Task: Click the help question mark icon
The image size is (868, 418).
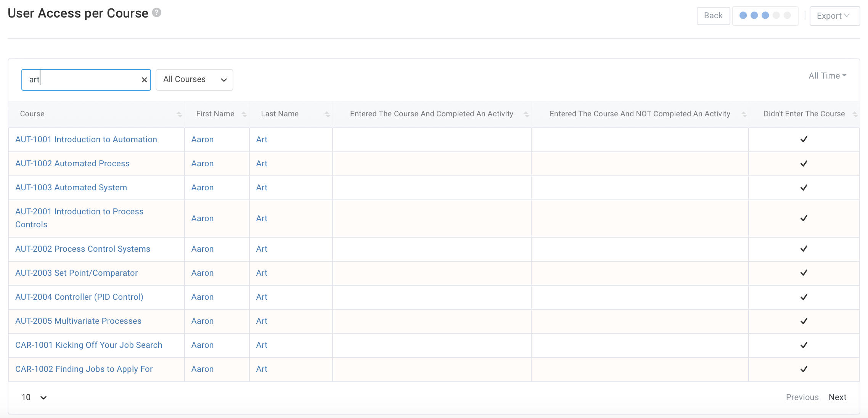Action: click(x=157, y=13)
